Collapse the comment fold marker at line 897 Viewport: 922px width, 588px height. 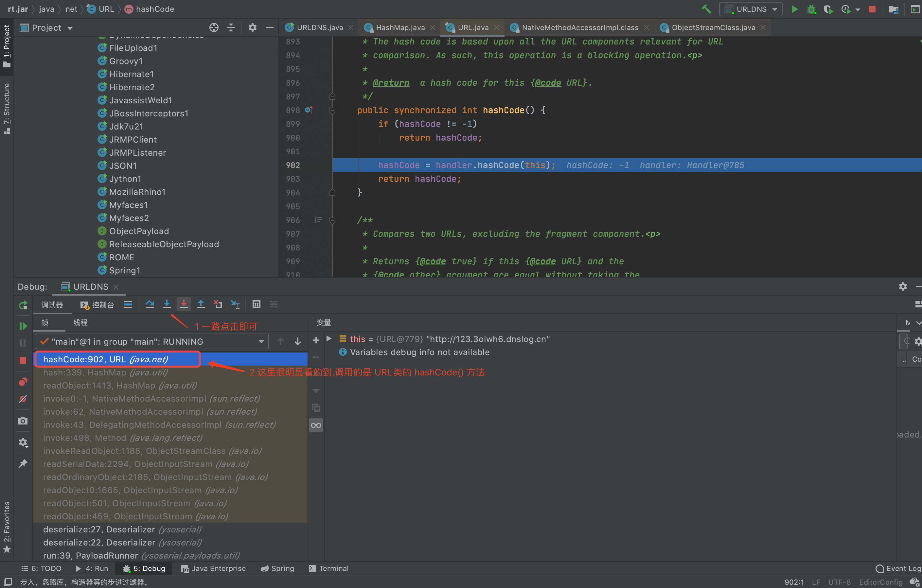(332, 96)
